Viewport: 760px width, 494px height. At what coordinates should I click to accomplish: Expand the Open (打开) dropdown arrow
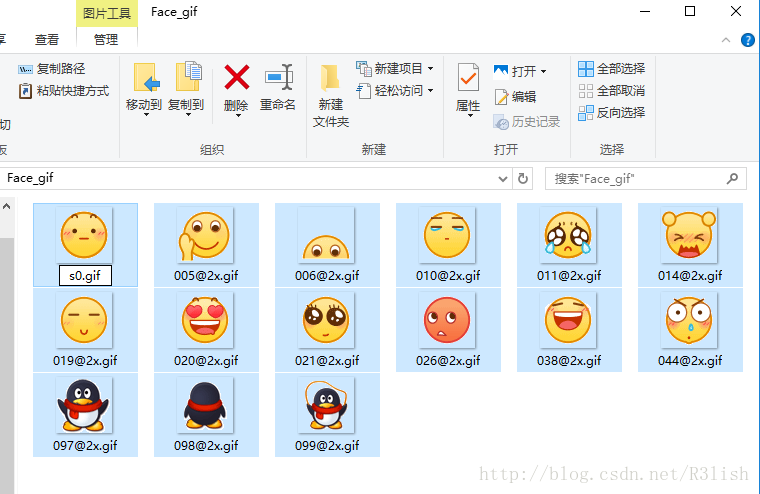(543, 72)
